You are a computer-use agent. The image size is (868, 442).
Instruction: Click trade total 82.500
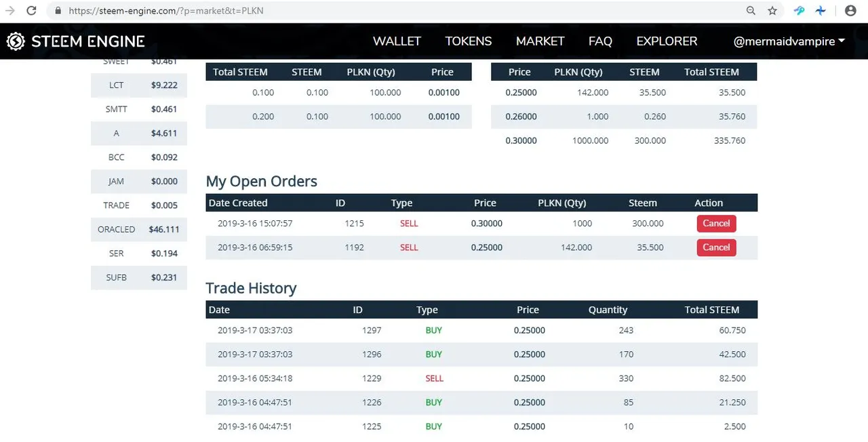tap(732, 378)
